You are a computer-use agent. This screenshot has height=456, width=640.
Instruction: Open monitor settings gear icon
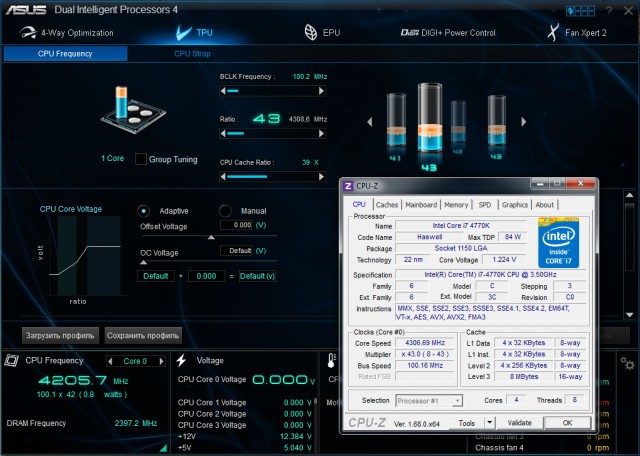click(627, 363)
